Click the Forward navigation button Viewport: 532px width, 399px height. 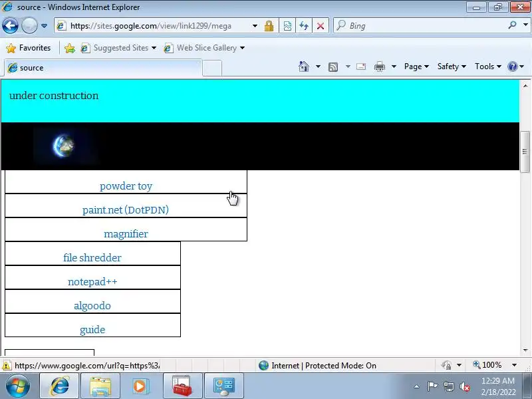tap(29, 25)
